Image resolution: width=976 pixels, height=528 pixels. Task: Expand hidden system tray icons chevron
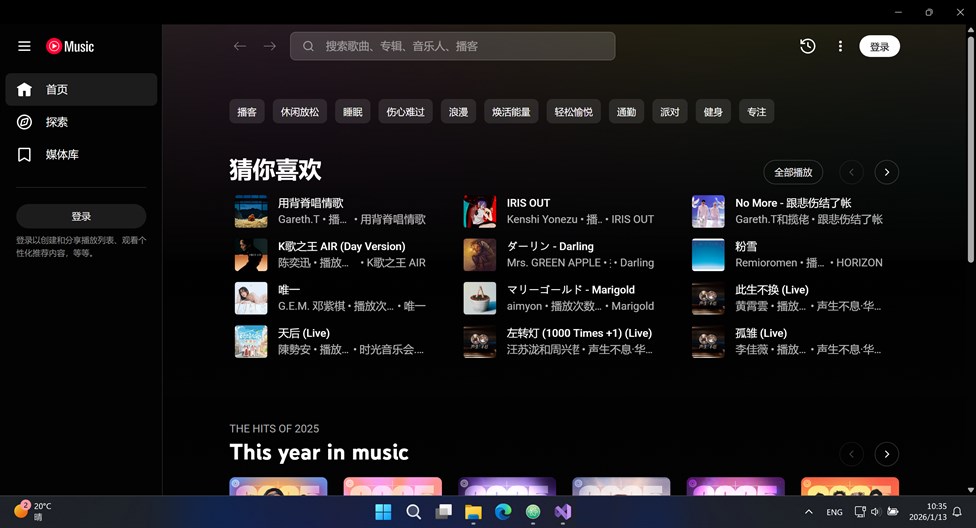click(x=808, y=512)
